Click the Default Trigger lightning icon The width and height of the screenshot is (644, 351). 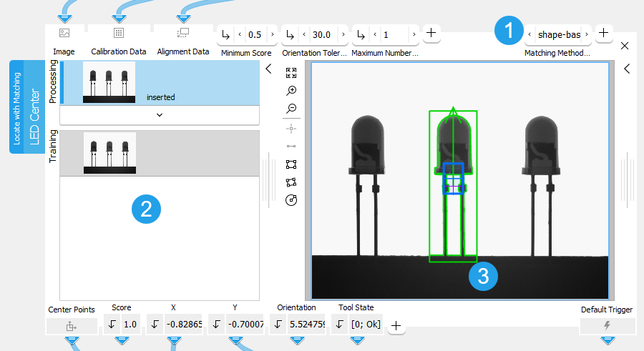(608, 325)
